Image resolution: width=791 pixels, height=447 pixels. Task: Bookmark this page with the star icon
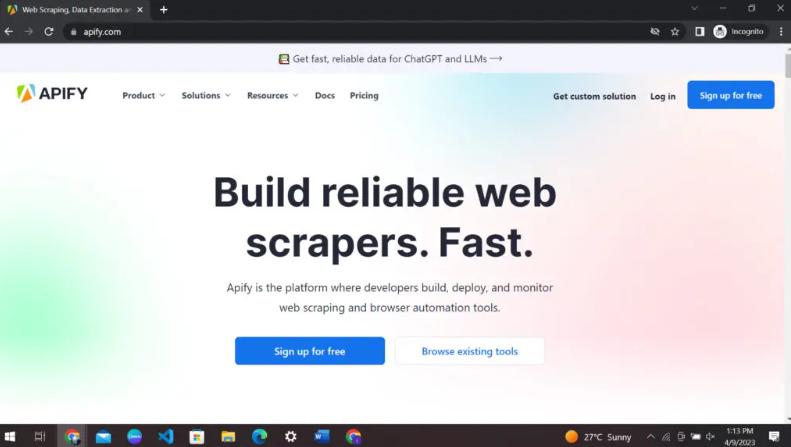[x=675, y=32]
